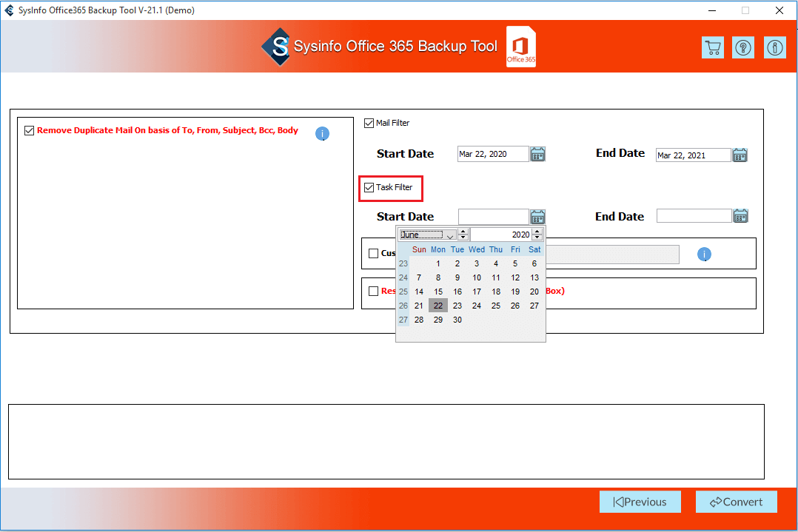
Task: Choose June 10 in the calendar
Action: tap(477, 277)
